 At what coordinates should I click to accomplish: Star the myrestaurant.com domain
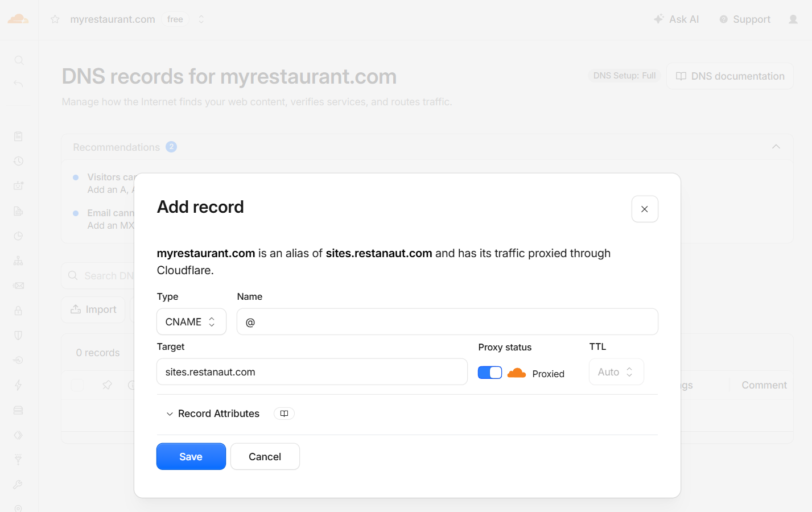coord(55,19)
